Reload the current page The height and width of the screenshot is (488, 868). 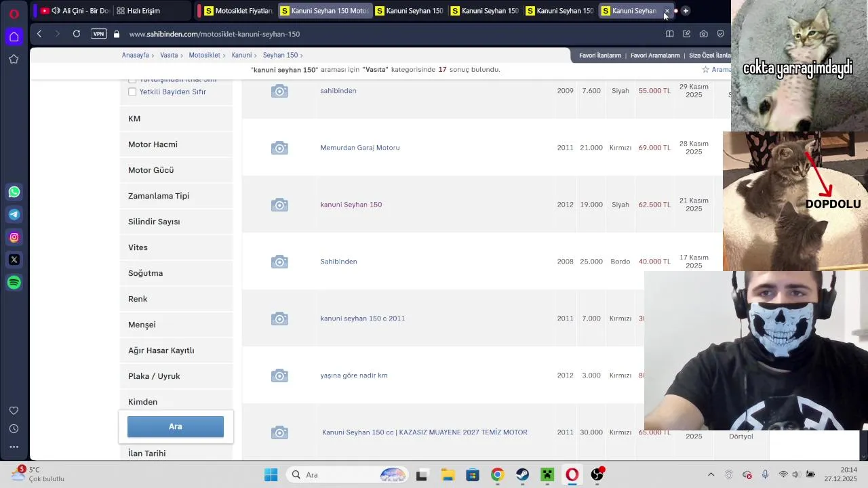[77, 34]
